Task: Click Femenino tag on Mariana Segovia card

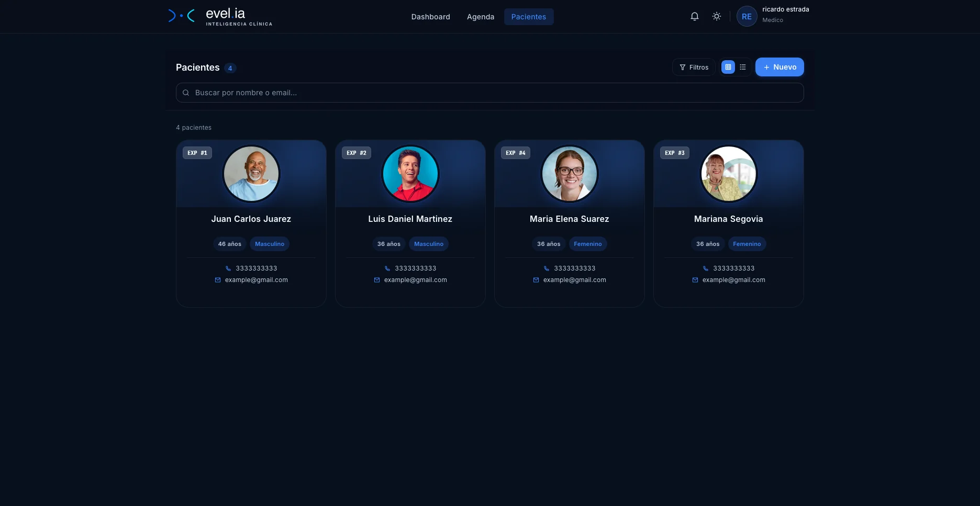Action: pyautogui.click(x=747, y=244)
